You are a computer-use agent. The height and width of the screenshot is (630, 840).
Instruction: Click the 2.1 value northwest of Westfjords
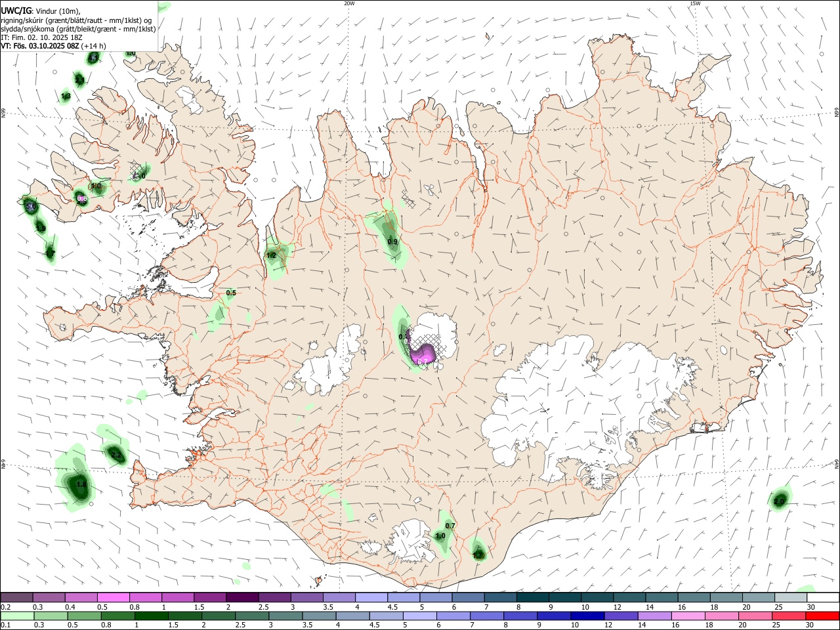click(79, 79)
